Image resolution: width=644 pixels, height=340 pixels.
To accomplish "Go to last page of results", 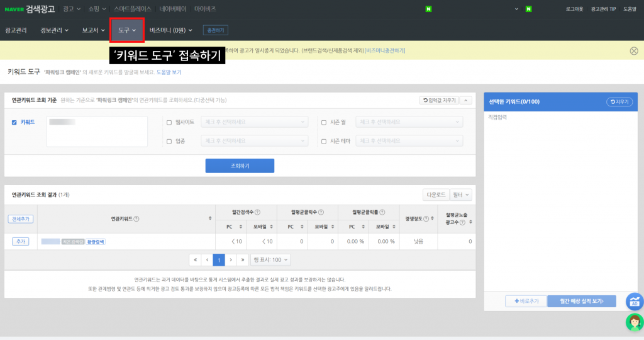I will pos(243,260).
